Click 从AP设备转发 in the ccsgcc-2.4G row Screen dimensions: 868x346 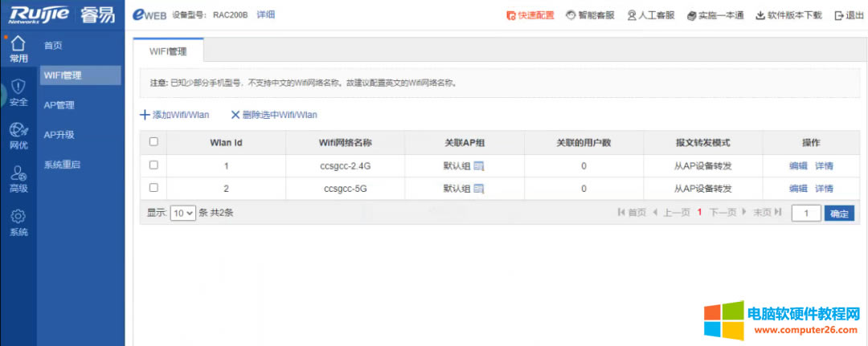pos(703,166)
